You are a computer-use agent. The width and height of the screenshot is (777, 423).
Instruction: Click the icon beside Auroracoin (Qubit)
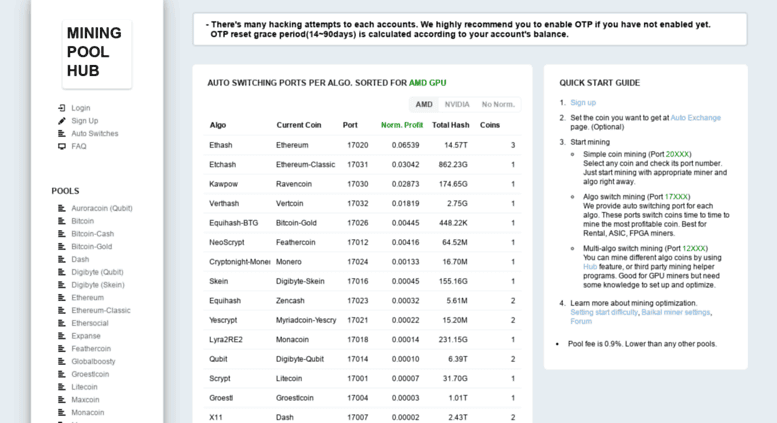click(x=61, y=209)
